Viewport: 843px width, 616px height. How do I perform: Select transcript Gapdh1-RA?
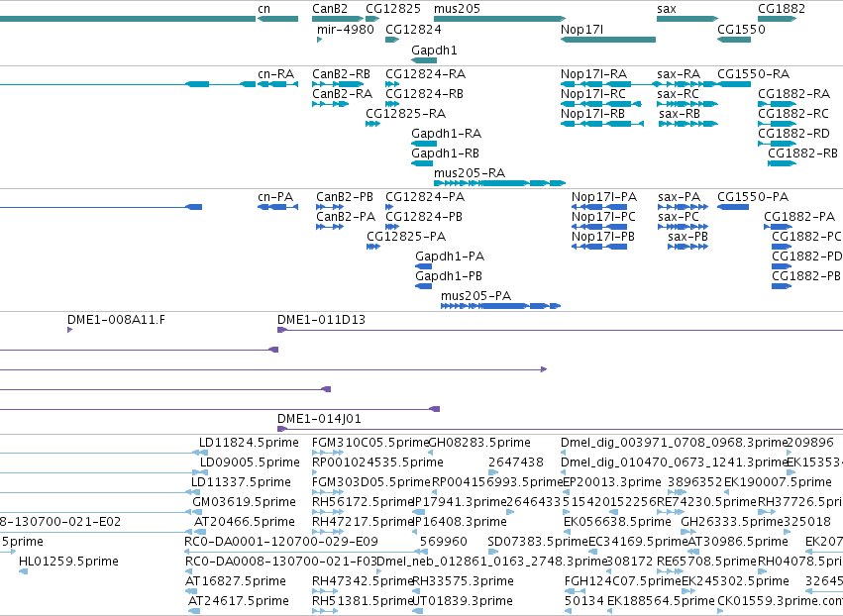[446, 134]
